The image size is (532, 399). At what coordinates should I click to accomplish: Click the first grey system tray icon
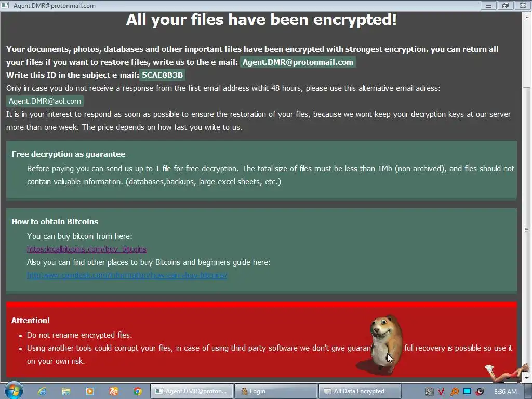pyautogui.click(x=429, y=392)
